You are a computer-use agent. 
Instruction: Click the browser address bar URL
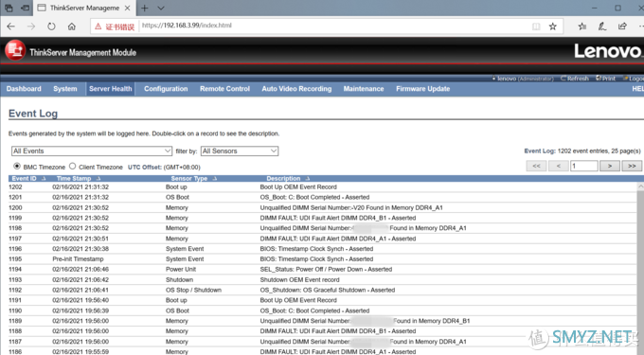(x=187, y=26)
